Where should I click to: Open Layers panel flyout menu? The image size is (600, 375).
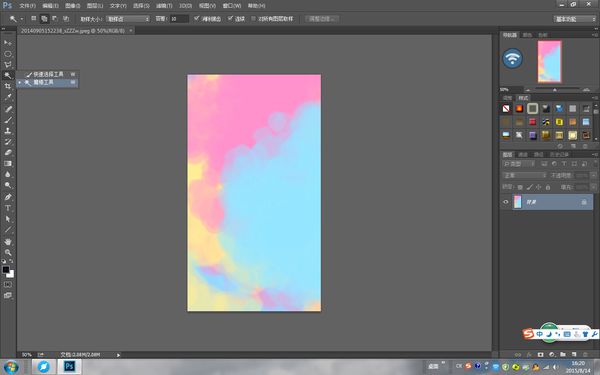[x=595, y=155]
